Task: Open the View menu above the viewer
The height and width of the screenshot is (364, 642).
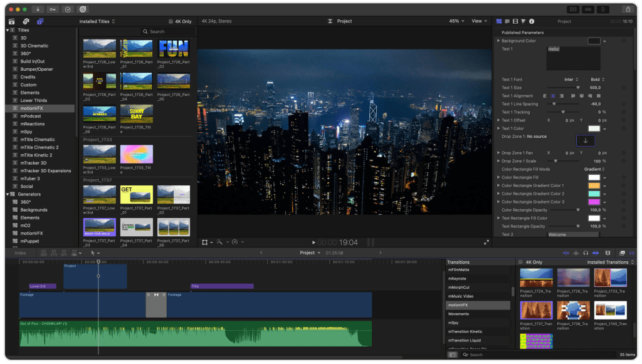Action: [x=478, y=21]
